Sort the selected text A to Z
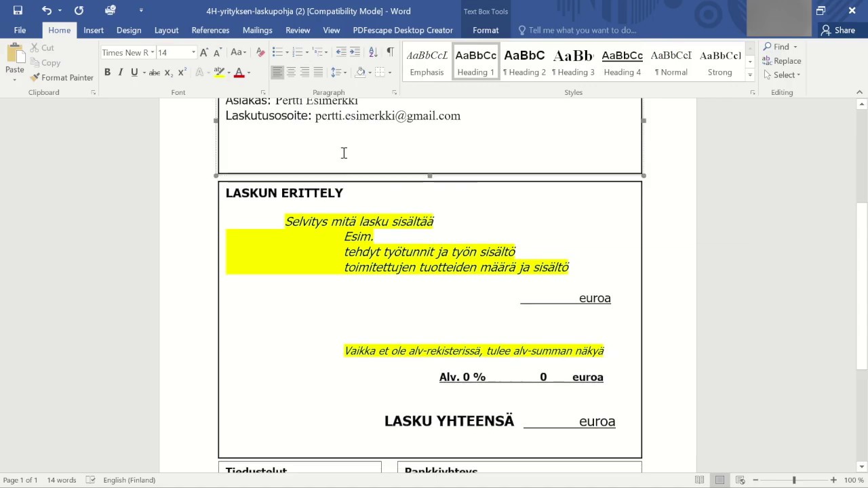The height and width of the screenshot is (488, 868). coord(373,52)
